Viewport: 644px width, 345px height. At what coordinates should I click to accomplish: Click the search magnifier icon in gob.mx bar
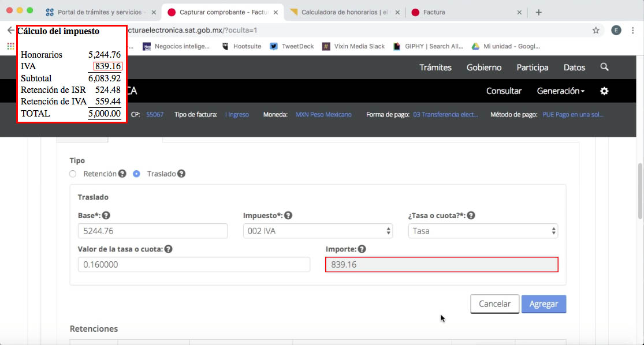click(x=604, y=67)
